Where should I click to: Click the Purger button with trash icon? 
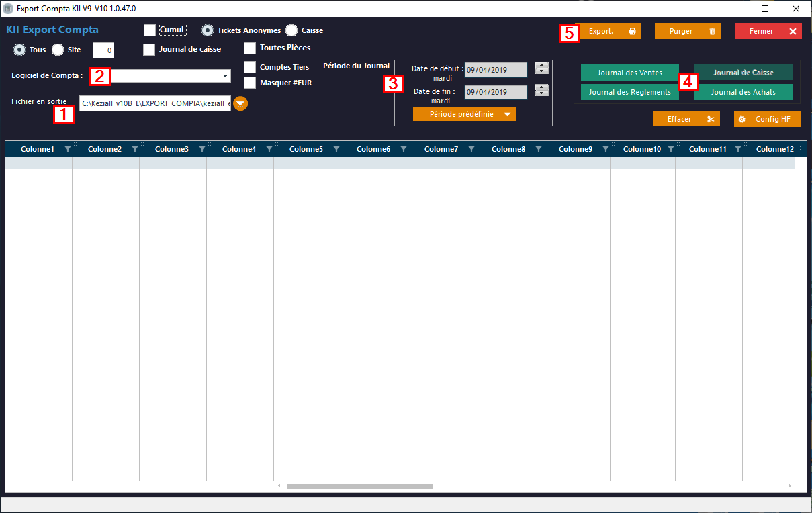pos(688,31)
